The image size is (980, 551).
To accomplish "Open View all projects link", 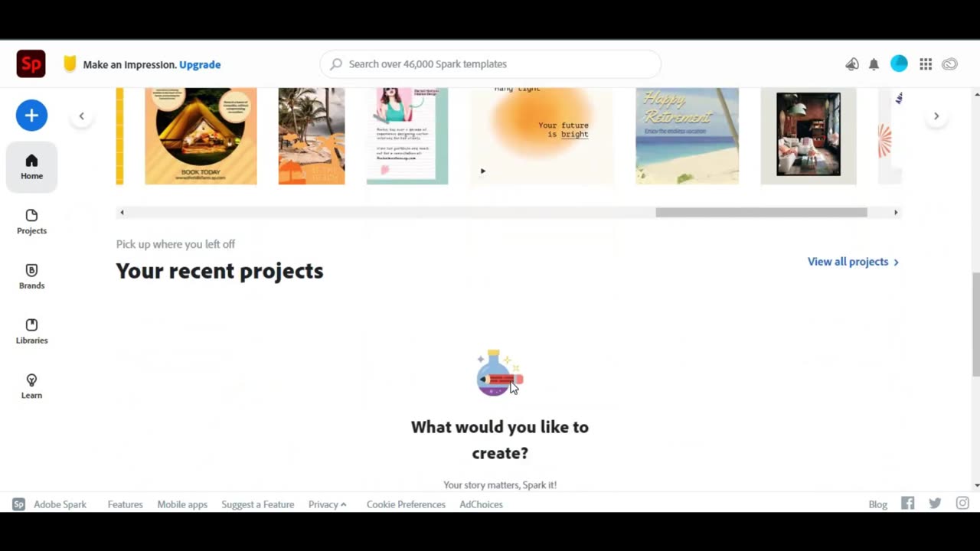I will tap(853, 262).
